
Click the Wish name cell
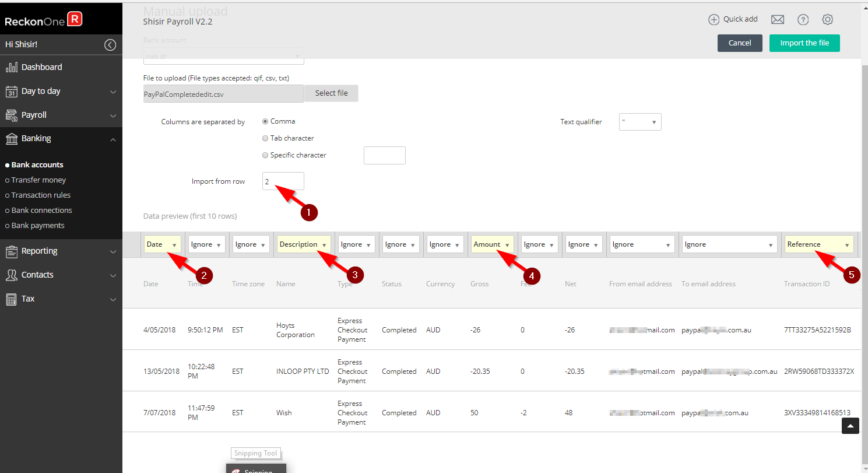pyautogui.click(x=284, y=413)
